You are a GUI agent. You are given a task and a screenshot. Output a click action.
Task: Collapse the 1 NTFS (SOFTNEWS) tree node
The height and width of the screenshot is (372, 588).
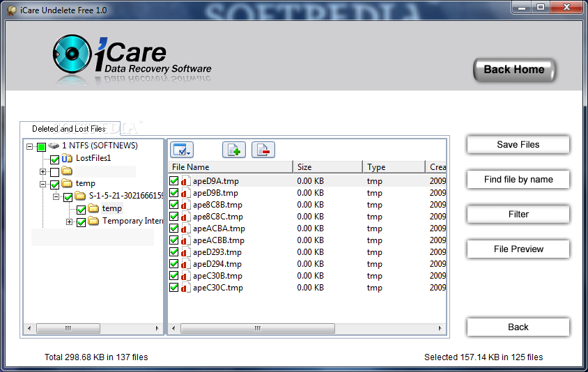point(30,146)
